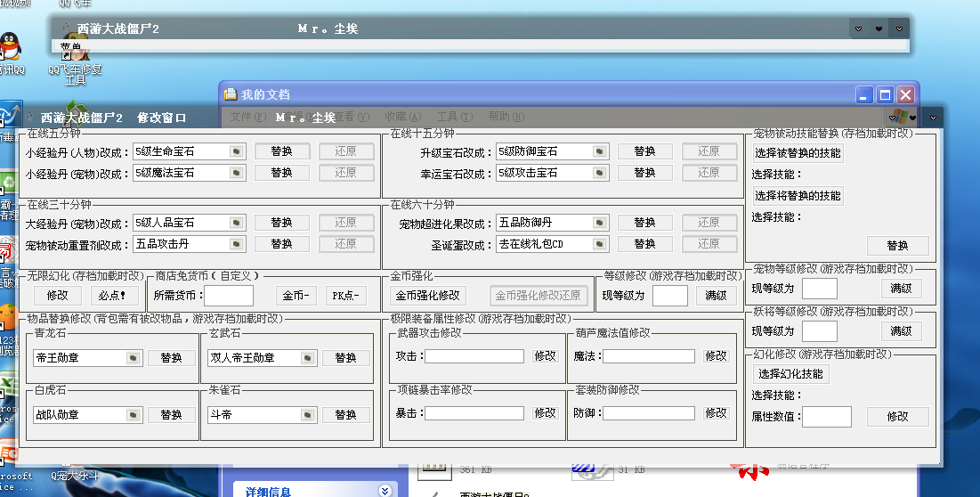Screen dimensions: 980x497
Task: Open 查看(V) menu in 我的文档 window
Action: [x=352, y=117]
